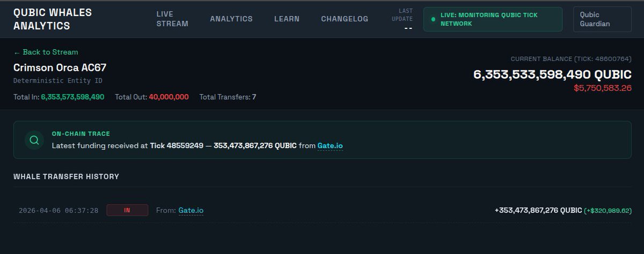Screen dimensions: 644x254
Task: Click the (+$320,989.62) transfer value
Action: coord(608,211)
